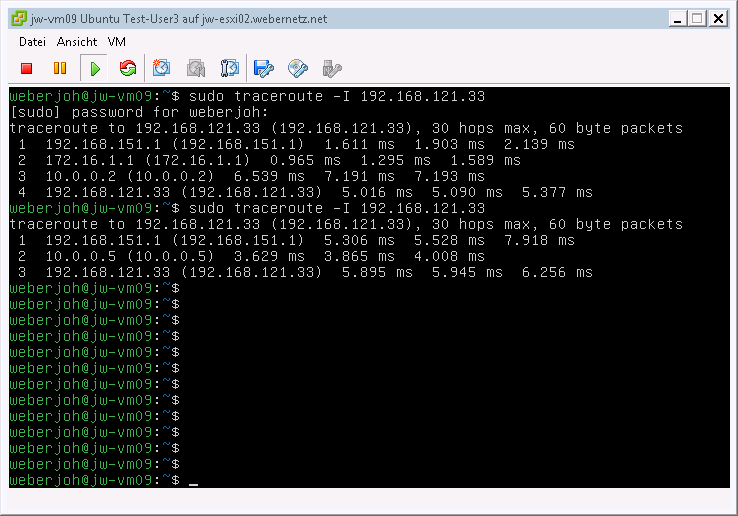Open the Ansicht menu
This screenshot has width=738, height=516.
point(77,42)
